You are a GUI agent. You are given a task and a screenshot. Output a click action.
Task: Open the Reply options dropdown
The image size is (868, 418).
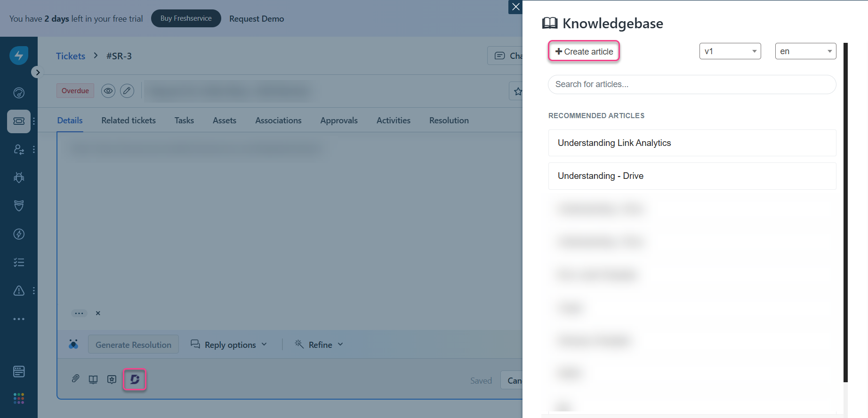coord(229,345)
